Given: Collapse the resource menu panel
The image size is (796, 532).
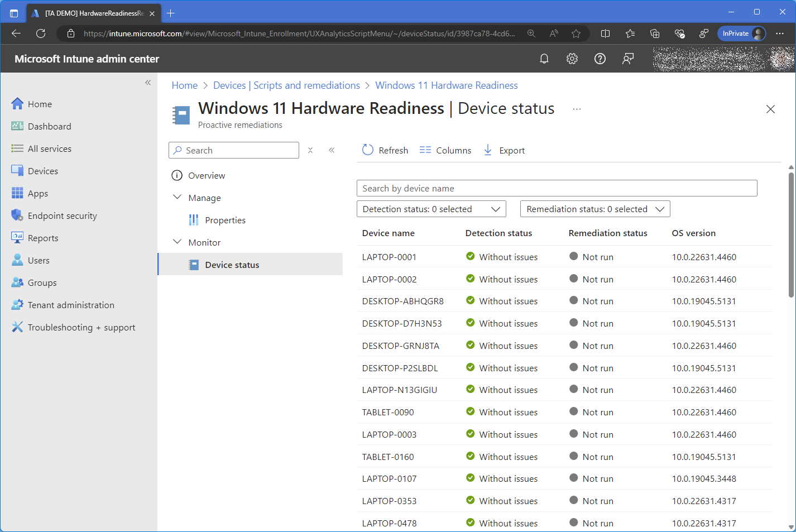Looking at the screenshot, I should 332,150.
